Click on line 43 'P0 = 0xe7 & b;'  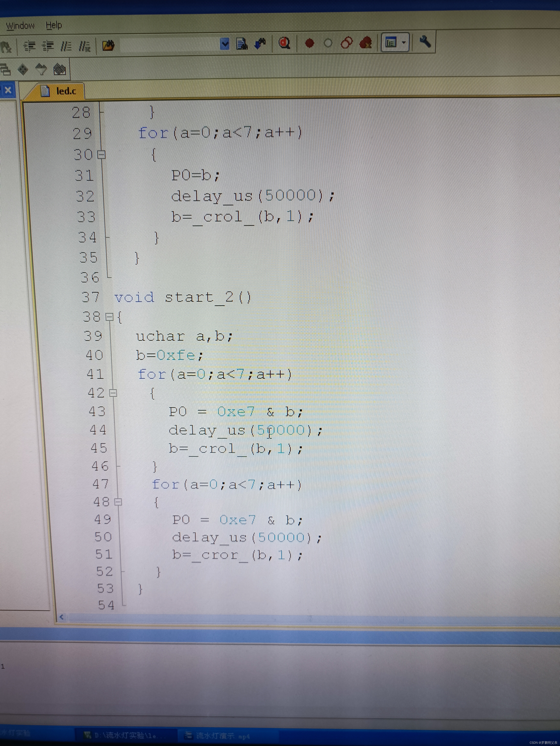[x=236, y=412]
